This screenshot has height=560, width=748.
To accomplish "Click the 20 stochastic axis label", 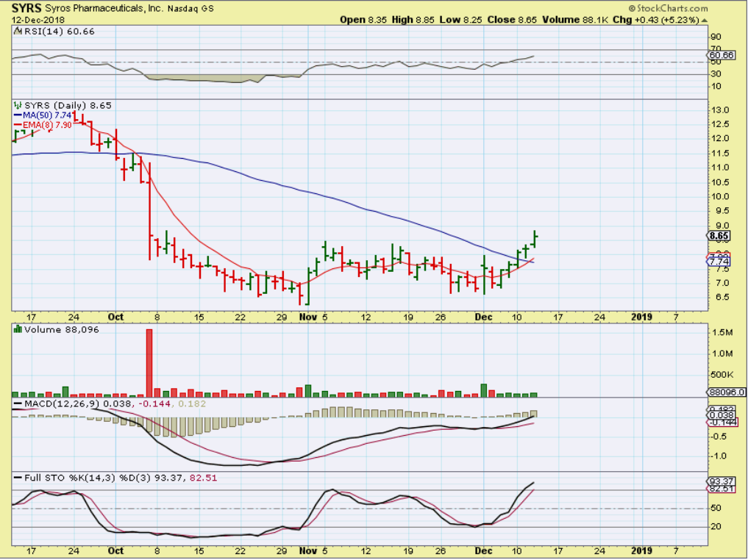I will point(716,527).
